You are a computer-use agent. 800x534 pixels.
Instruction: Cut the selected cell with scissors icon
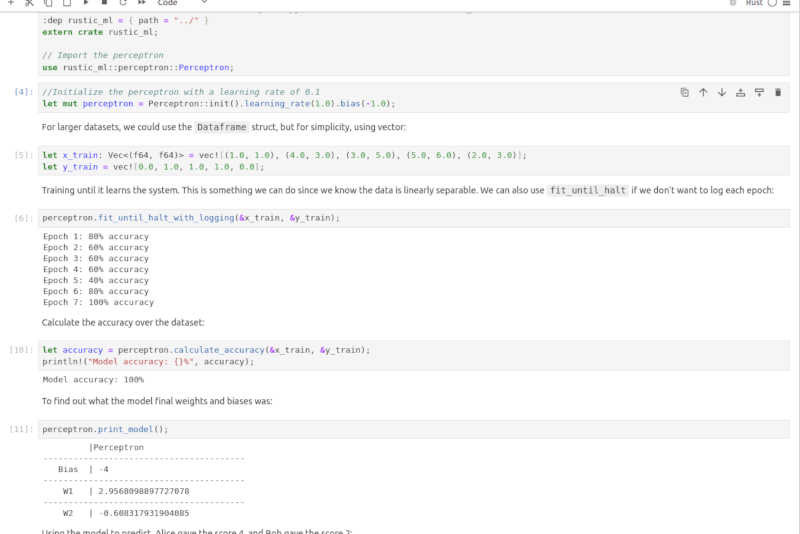click(x=30, y=3)
